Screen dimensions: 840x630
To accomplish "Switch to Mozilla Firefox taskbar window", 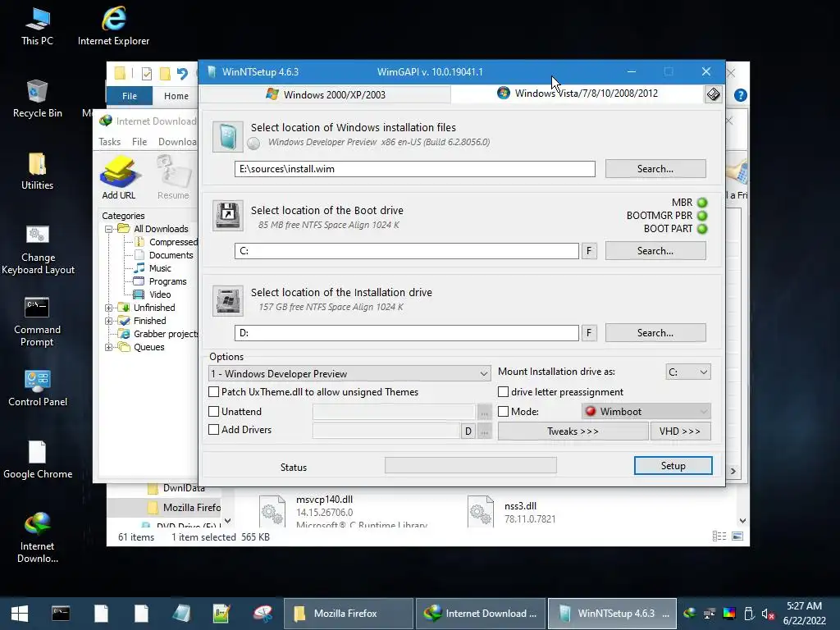I will [348, 614].
